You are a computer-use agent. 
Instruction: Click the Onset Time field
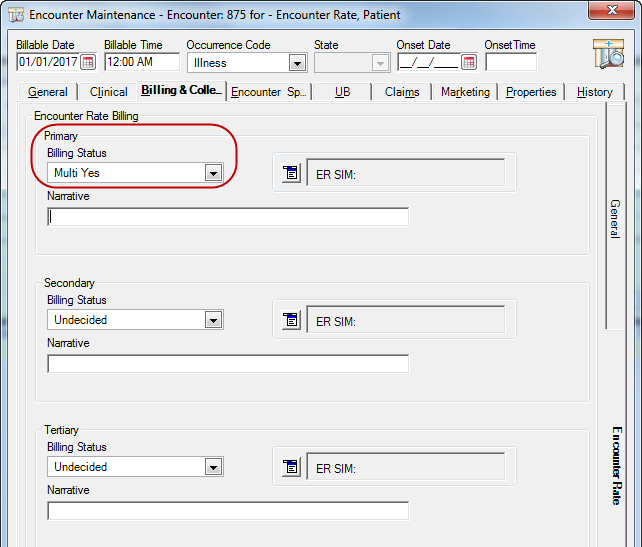(511, 62)
